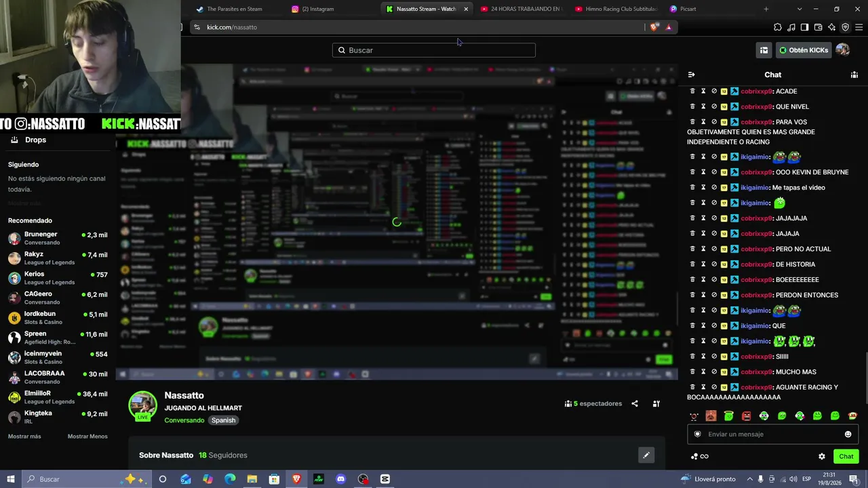
Task: Click the Kick Buscar search field
Action: [434, 50]
